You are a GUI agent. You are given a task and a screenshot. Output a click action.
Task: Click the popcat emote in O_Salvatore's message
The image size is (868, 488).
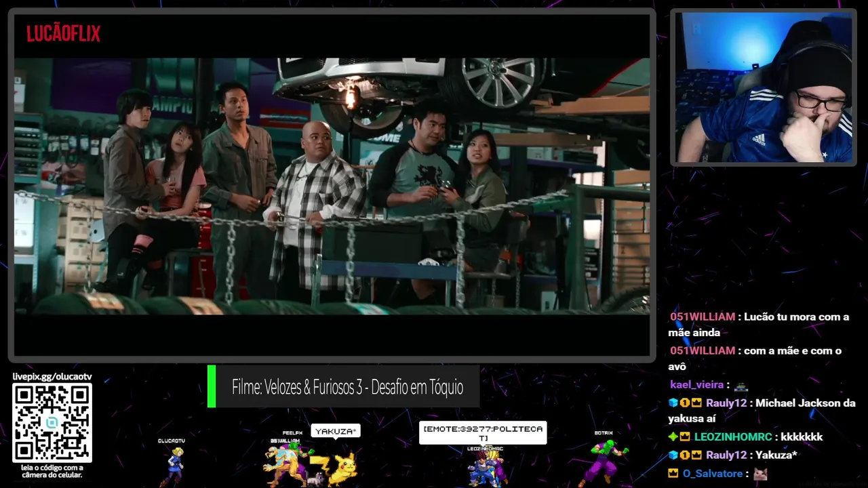point(760,474)
